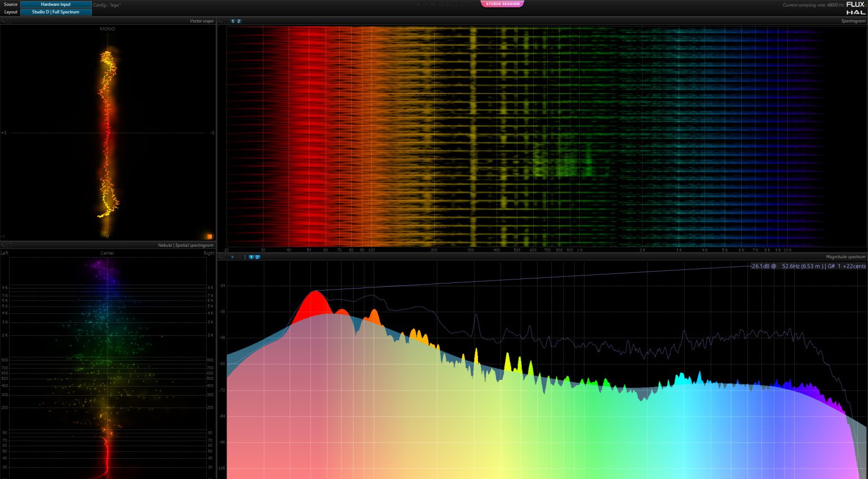Open the Spectrogram panel settings icon
The image size is (868, 479).
(221, 21)
